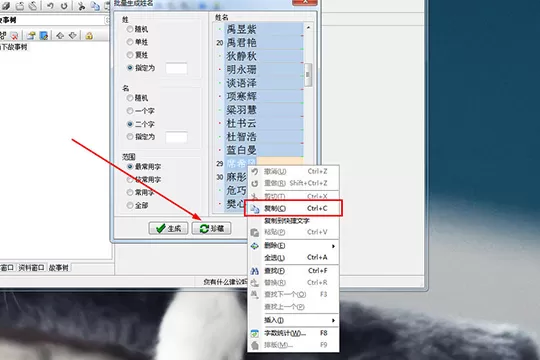Click the name list scrollbar thumb
540x360 pixels.
coord(308,74)
